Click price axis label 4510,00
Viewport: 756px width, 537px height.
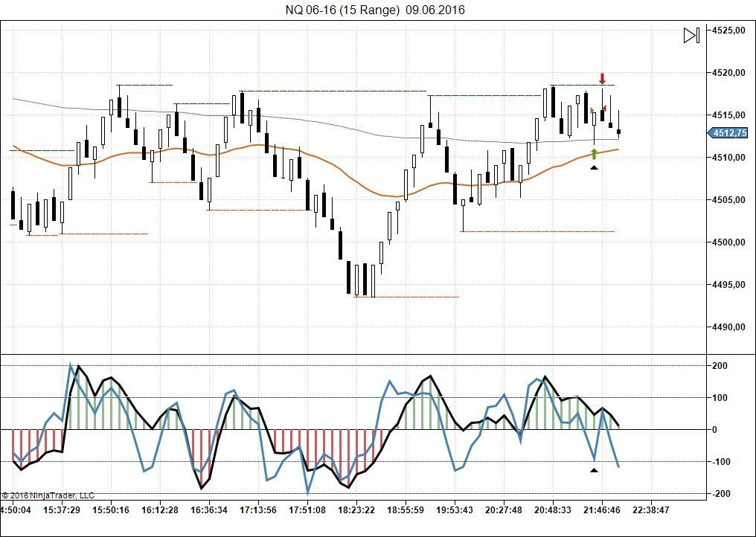[729, 158]
